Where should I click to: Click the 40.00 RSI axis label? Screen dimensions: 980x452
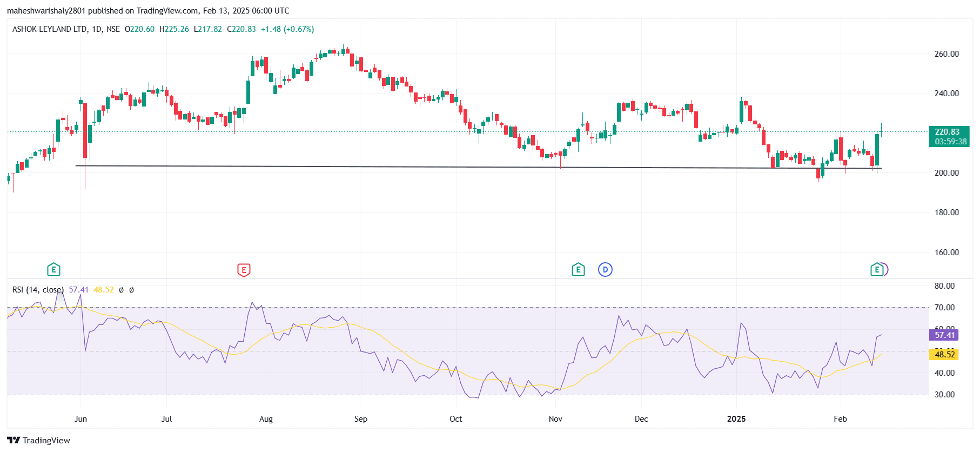945,373
